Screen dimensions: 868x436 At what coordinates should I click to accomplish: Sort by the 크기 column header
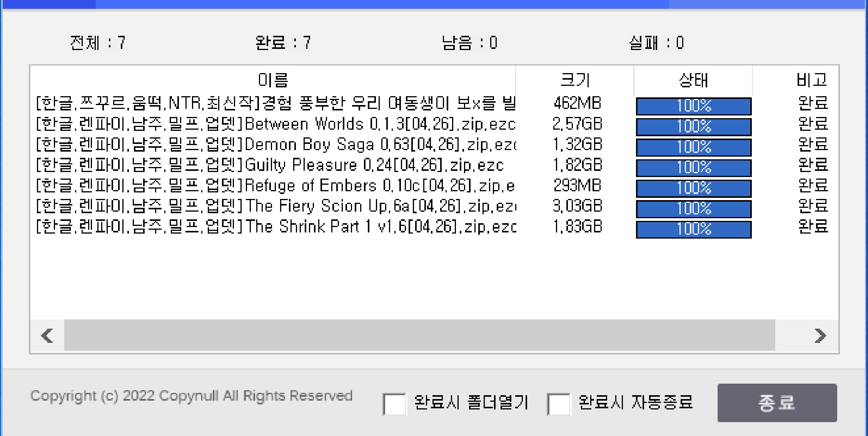575,80
